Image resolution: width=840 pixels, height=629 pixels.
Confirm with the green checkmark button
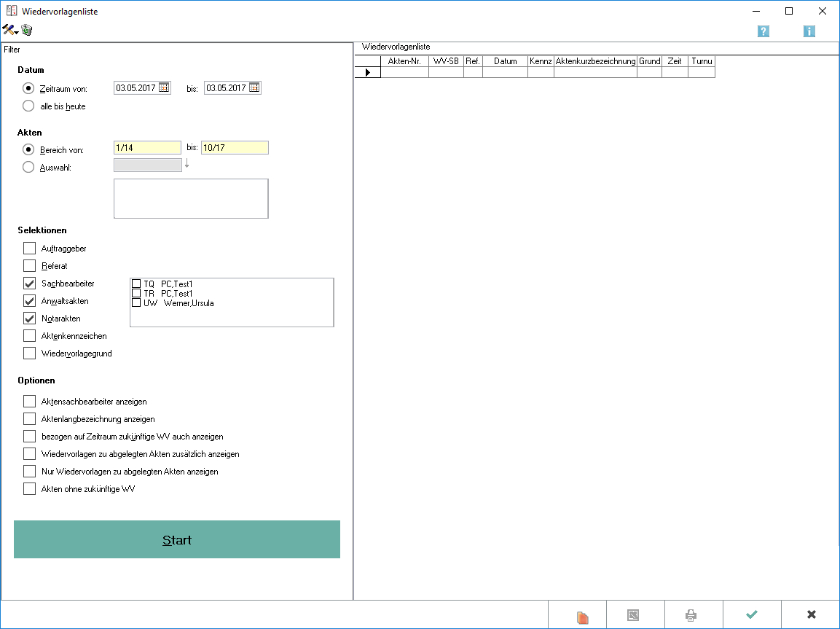(x=752, y=614)
